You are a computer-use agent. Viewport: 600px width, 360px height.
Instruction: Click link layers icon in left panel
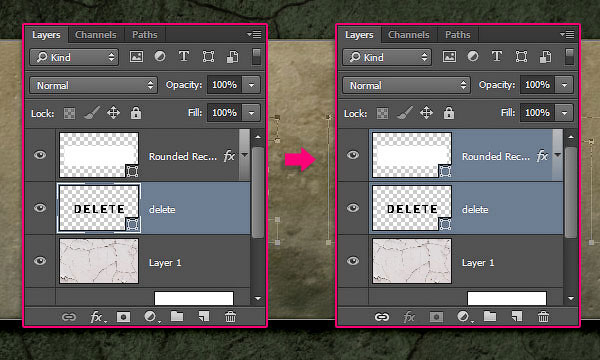[x=69, y=317]
